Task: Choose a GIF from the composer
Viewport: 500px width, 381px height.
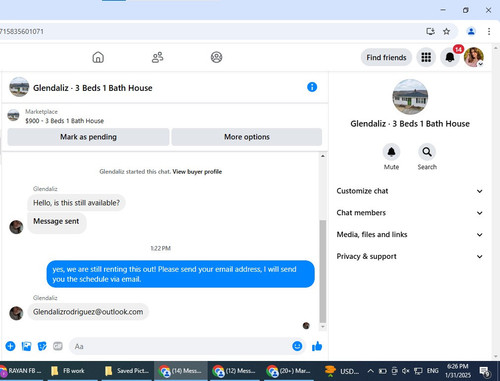Action: pos(58,346)
